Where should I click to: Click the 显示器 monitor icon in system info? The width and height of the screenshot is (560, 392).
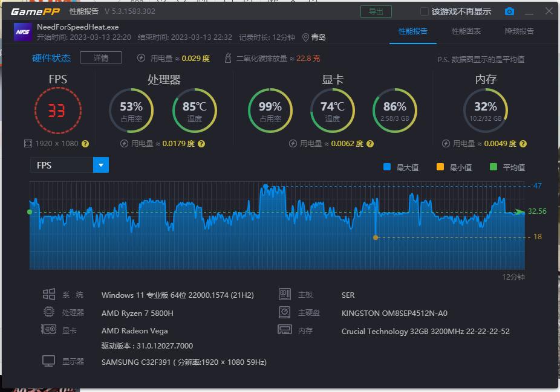point(50,360)
